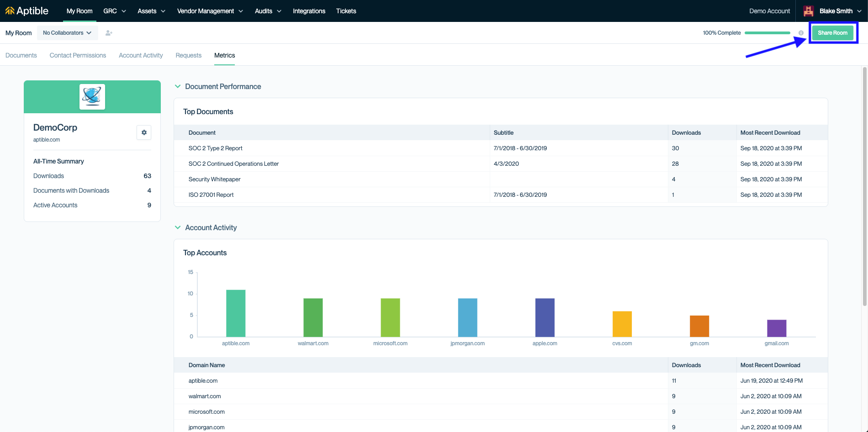The image size is (868, 432).
Task: Click the cvs.com chart axis label
Action: [x=622, y=343]
